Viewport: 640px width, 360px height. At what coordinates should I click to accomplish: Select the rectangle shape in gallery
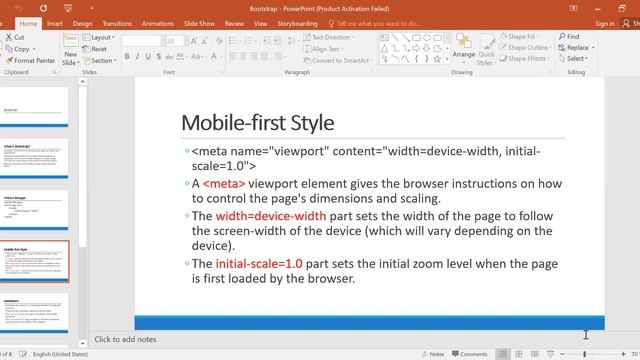[x=416, y=38]
